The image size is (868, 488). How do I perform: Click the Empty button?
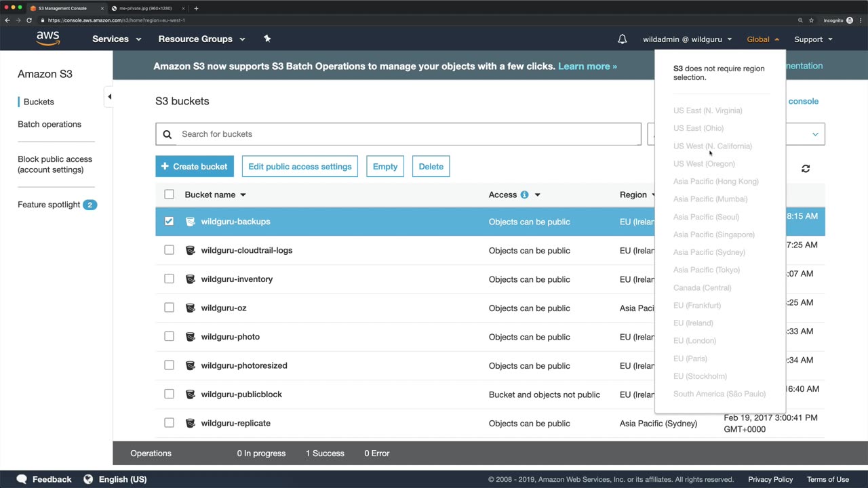[x=385, y=166]
